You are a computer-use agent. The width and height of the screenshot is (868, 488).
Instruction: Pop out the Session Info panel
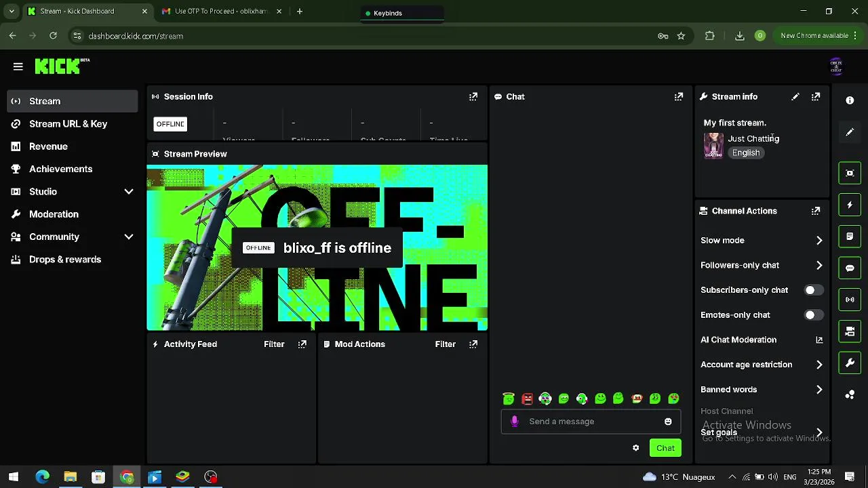[473, 97]
